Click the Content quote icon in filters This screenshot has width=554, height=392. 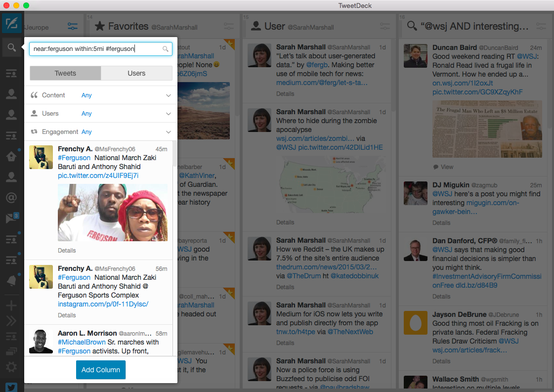(x=34, y=95)
